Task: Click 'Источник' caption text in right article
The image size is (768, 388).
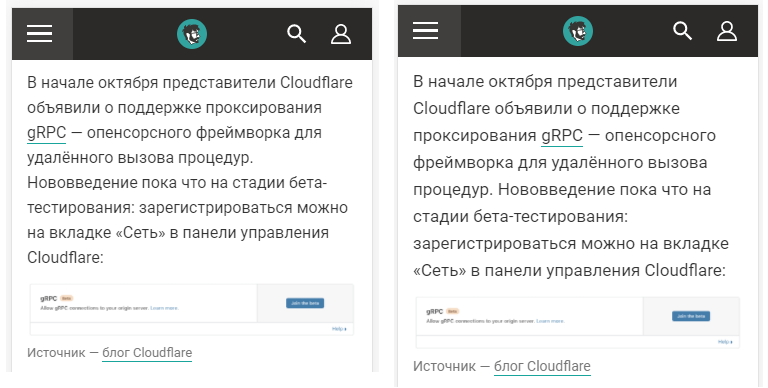Action: [x=444, y=366]
